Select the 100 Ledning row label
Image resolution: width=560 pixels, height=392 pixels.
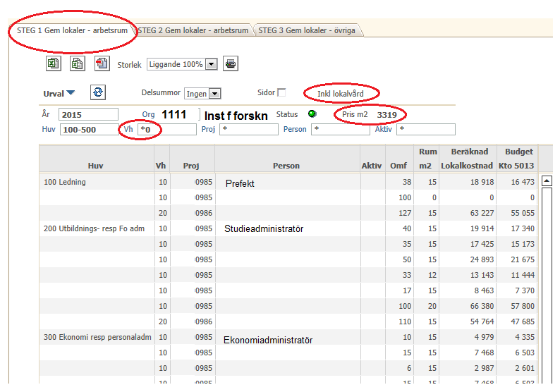[x=65, y=182]
